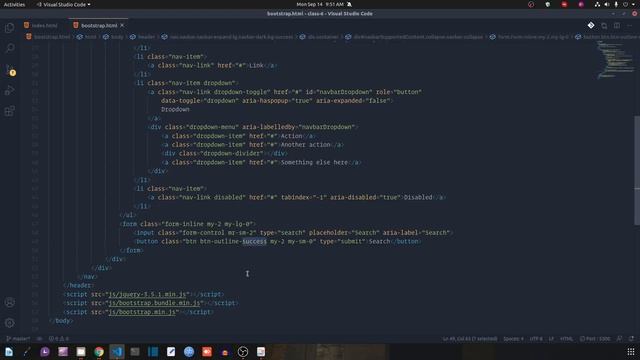Click the line and column status indicator
This screenshot has width=640, height=360.
tap(470, 339)
